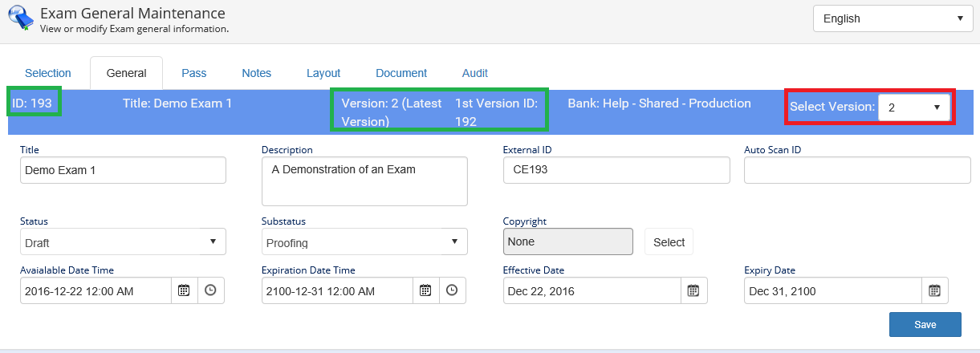
Task: Open the Audit tab
Action: point(475,73)
